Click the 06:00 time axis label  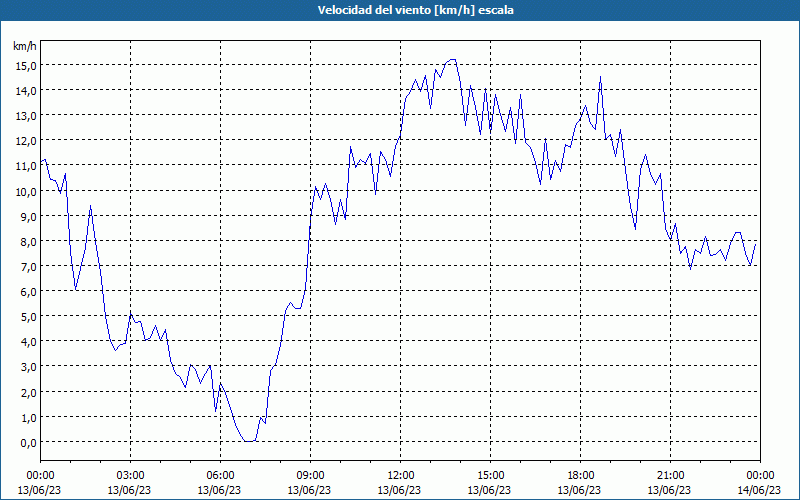pyautogui.click(x=220, y=476)
